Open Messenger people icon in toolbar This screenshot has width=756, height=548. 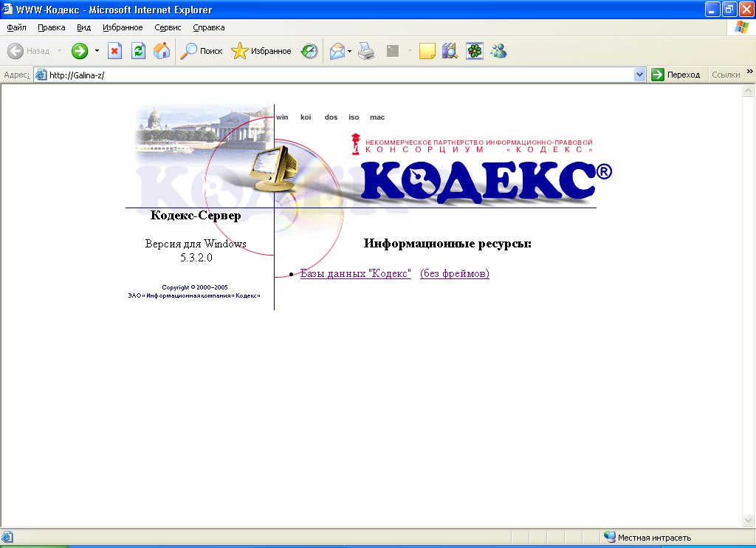498,51
